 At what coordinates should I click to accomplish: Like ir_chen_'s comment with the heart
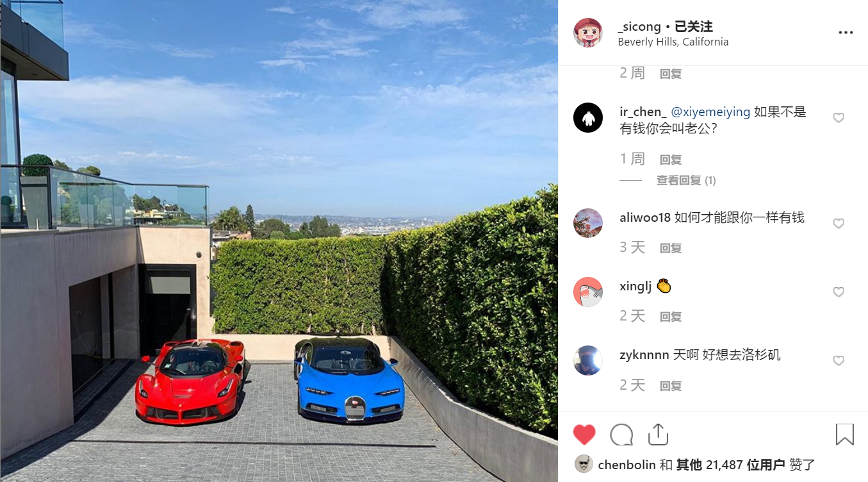(839, 118)
